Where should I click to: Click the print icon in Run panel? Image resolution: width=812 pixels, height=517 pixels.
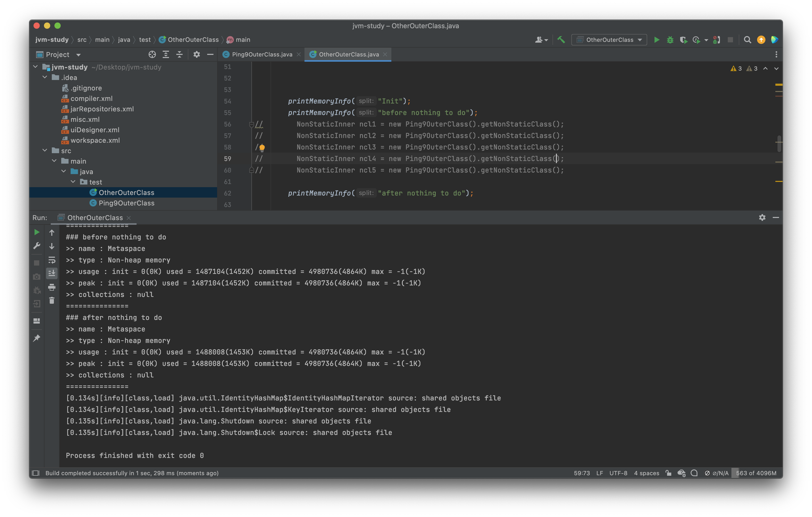point(52,287)
